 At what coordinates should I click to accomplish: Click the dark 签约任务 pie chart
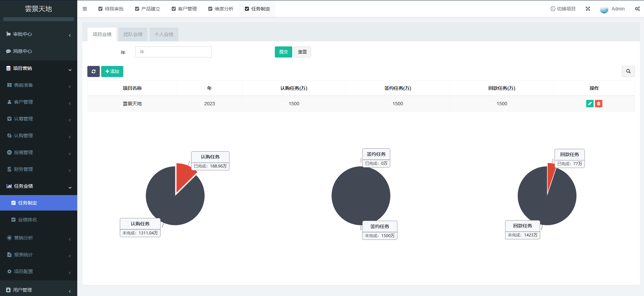(361, 196)
